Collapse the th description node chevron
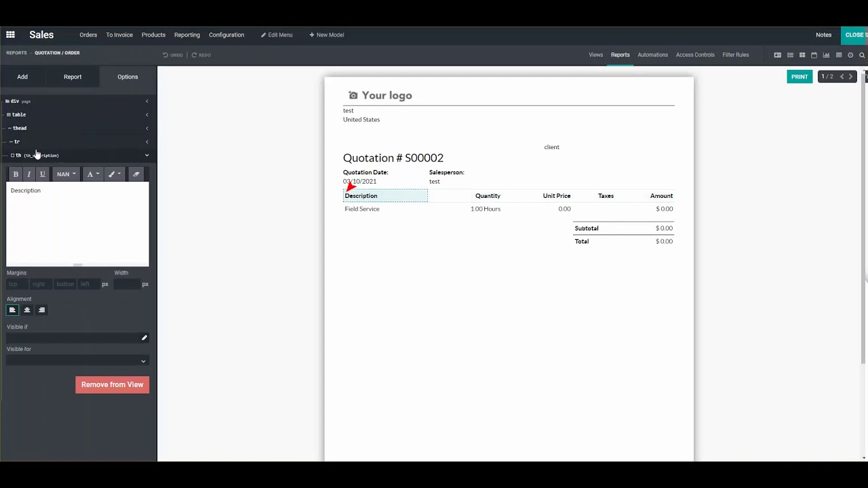The width and height of the screenshot is (868, 488). [x=146, y=155]
